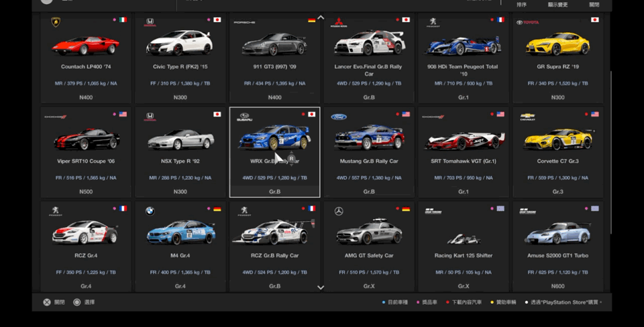Select the SRT Tomahawk VGT car image

[464, 141]
